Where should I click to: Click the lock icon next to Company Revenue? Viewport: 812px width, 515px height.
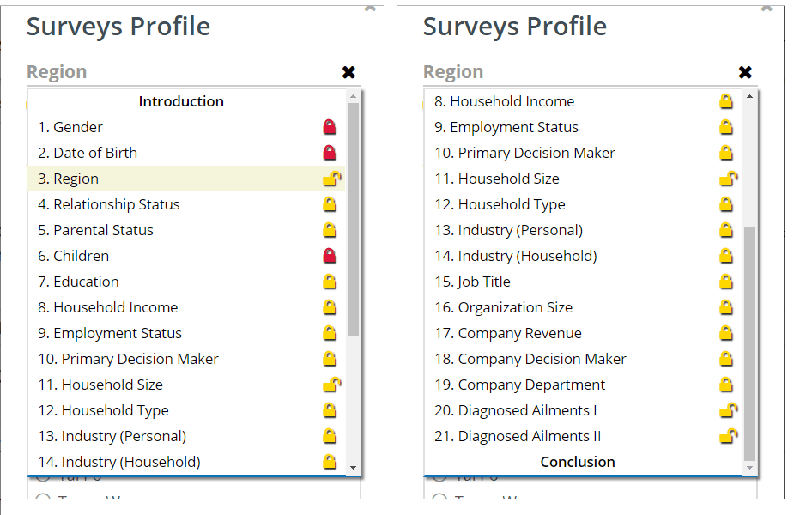click(726, 334)
